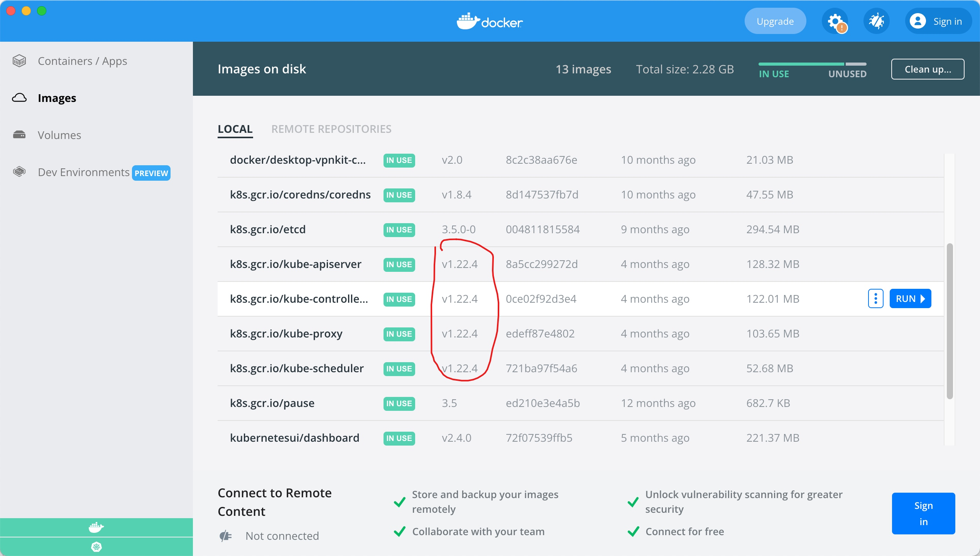
Task: Open Dev Environments preview section
Action: pyautogui.click(x=84, y=172)
